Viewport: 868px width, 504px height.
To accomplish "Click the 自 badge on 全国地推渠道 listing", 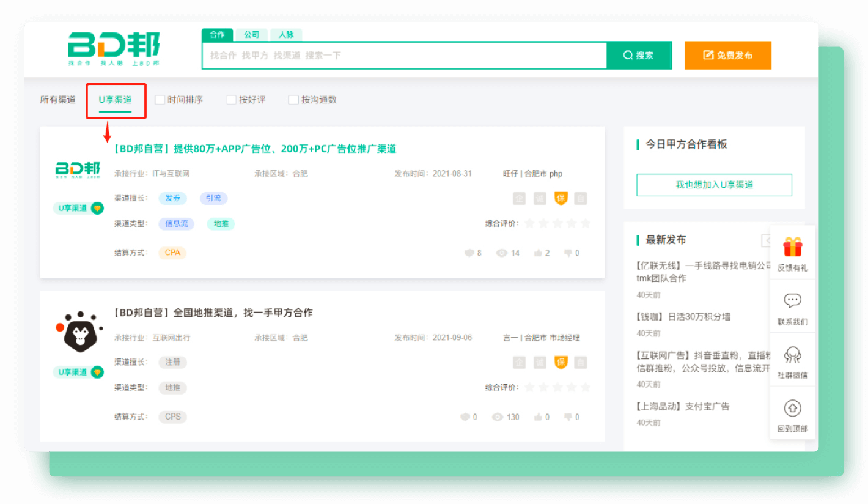I will (x=581, y=362).
